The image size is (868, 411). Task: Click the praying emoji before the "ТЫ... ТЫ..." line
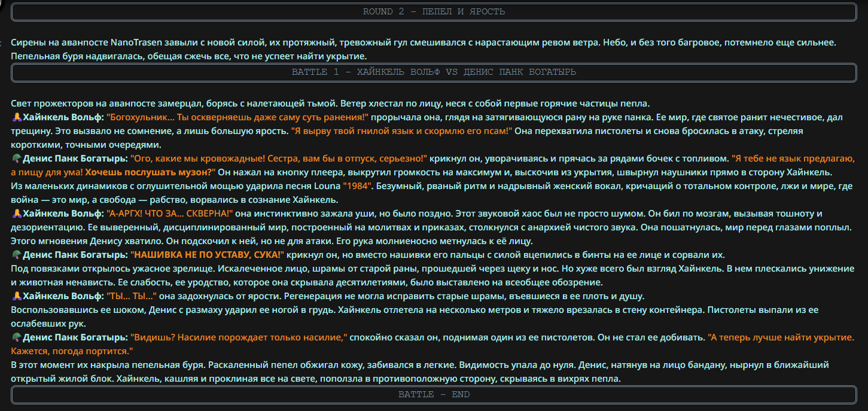(17, 296)
